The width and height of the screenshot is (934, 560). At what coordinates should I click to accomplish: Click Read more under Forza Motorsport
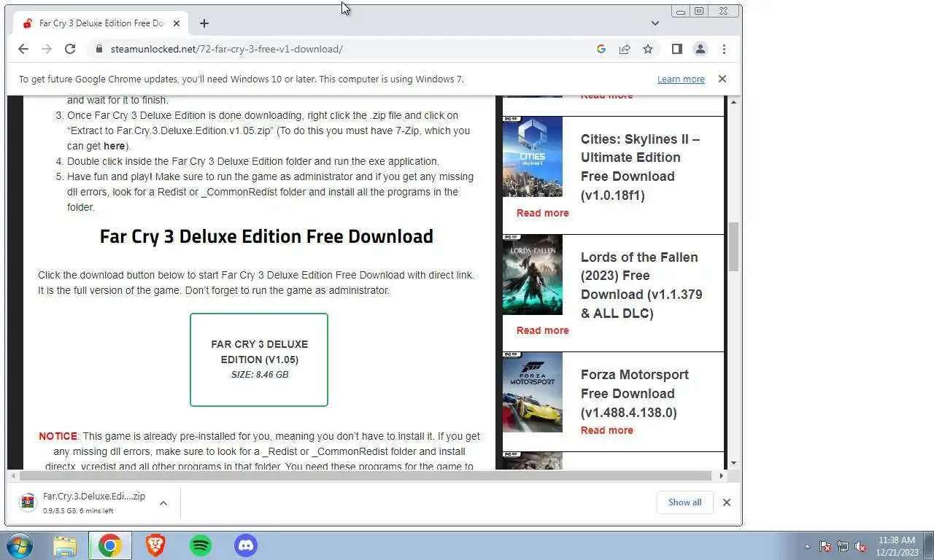tap(606, 430)
